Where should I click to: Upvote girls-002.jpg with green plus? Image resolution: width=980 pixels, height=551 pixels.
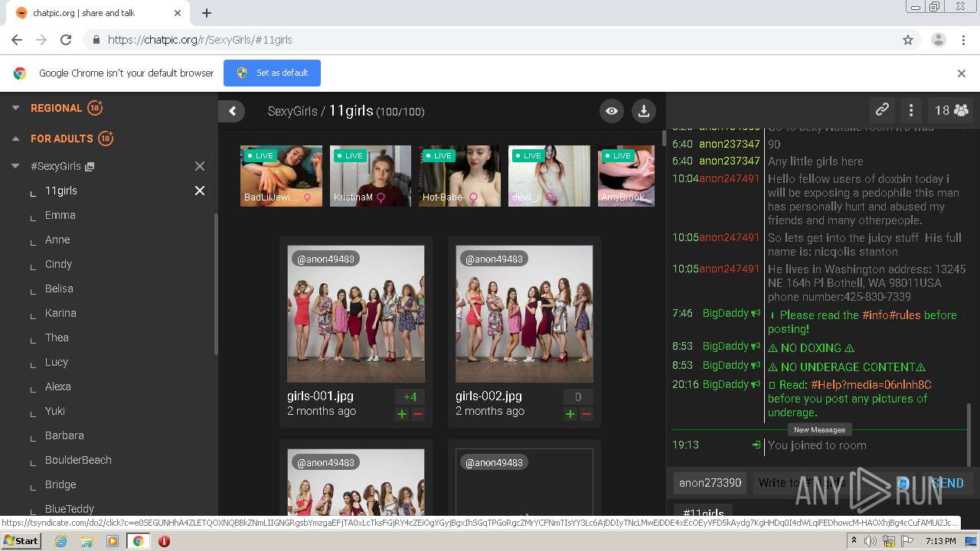(x=570, y=414)
